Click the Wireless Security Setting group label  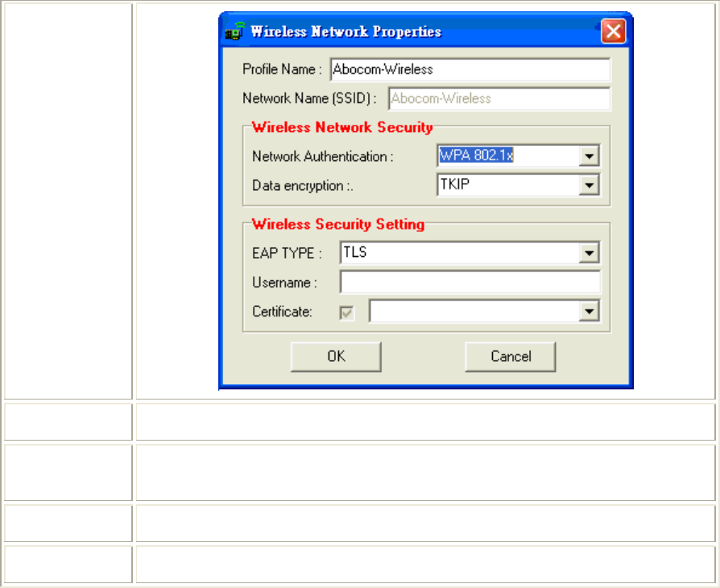338,224
